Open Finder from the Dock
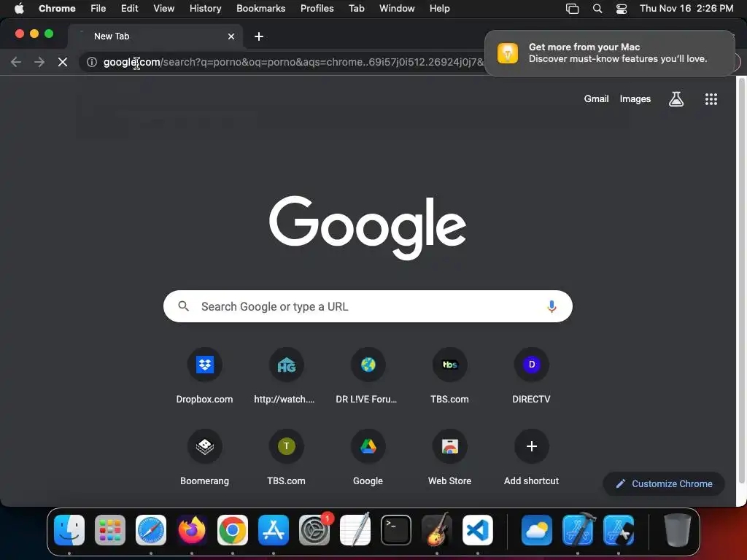This screenshot has width=747, height=560. (69, 529)
